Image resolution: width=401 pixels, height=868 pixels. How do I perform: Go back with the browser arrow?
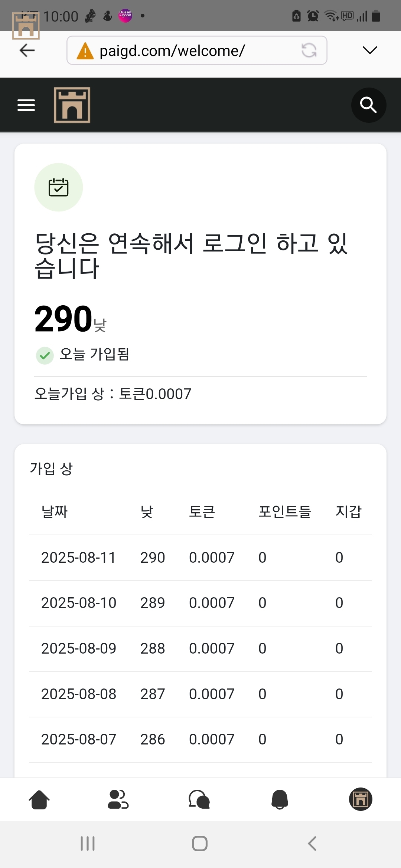click(x=27, y=50)
